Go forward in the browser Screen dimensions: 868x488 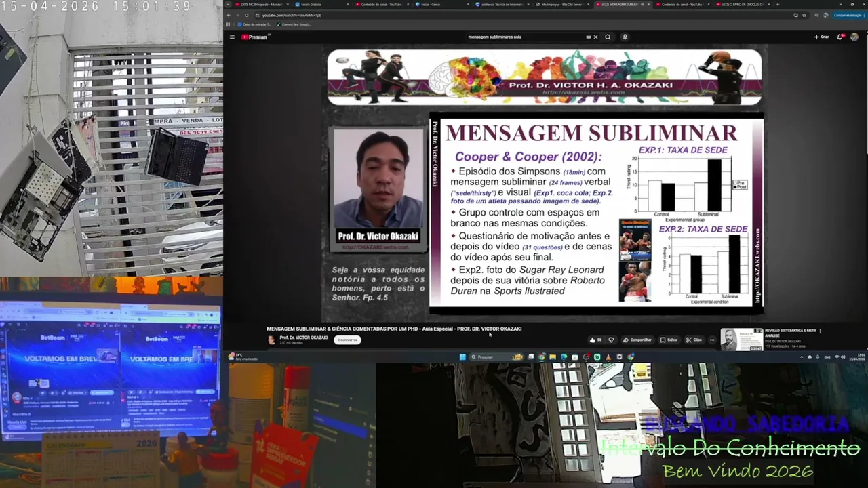point(237,15)
